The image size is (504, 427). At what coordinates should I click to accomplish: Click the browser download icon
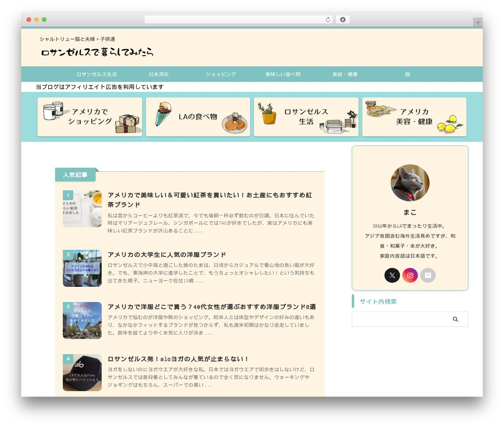[x=343, y=20]
